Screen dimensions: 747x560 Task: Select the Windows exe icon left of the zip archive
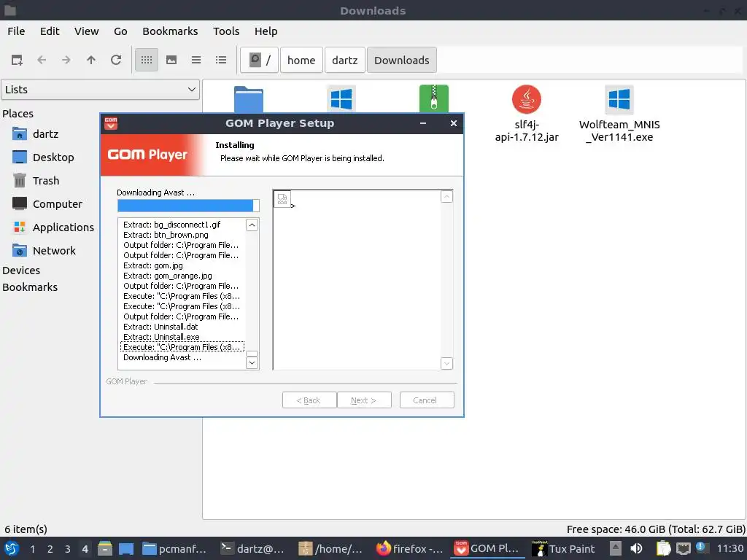341,99
